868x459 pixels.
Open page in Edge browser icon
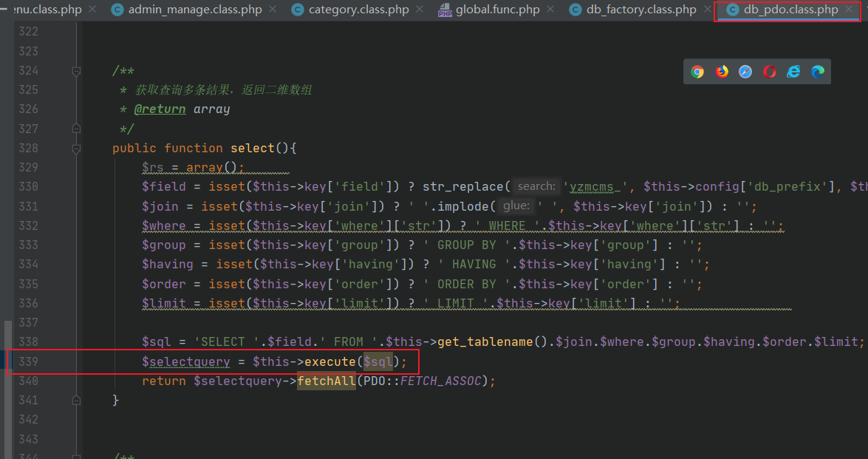tap(818, 72)
